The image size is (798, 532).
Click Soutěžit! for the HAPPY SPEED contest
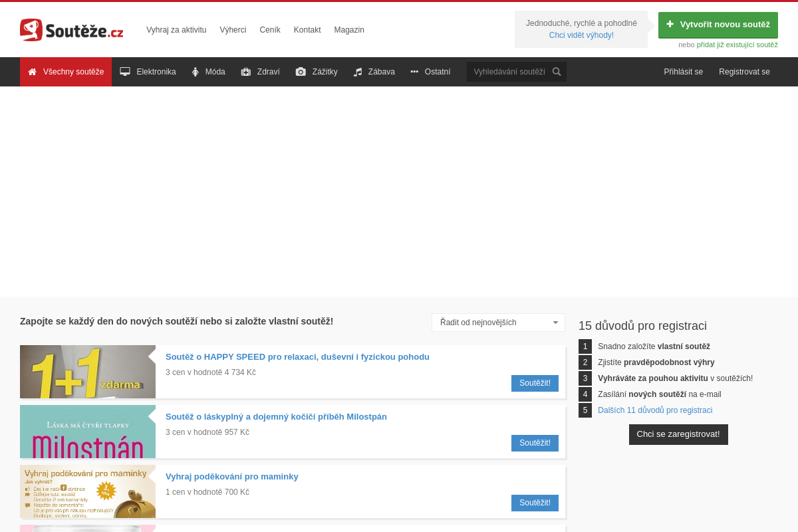click(x=535, y=383)
